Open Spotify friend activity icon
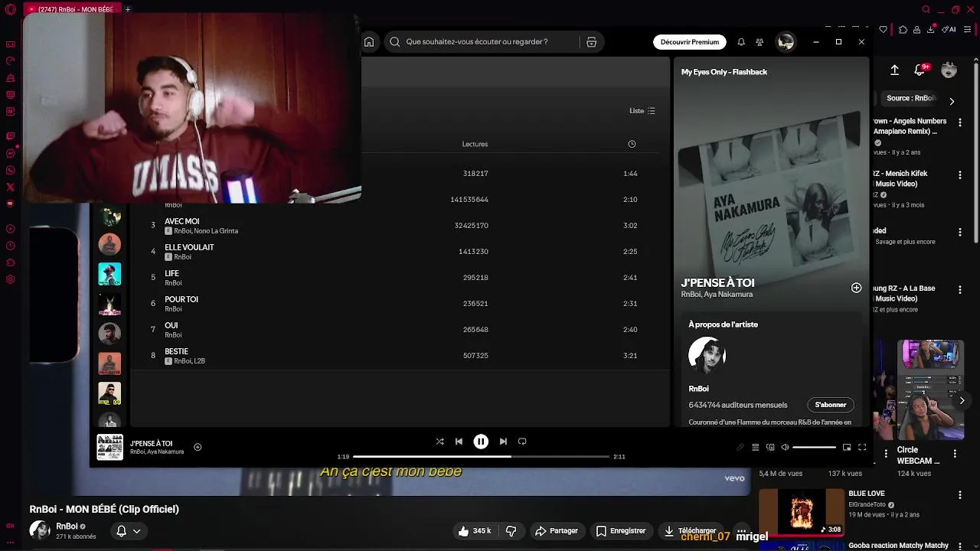 (x=759, y=42)
